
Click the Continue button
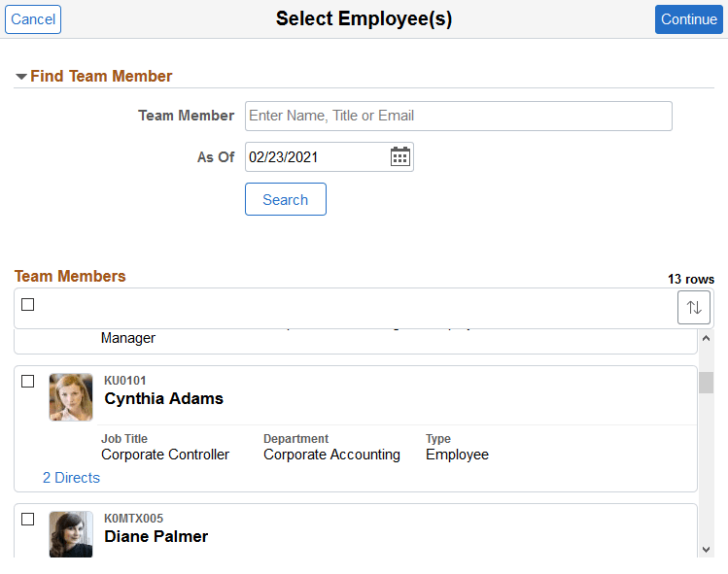tap(688, 19)
